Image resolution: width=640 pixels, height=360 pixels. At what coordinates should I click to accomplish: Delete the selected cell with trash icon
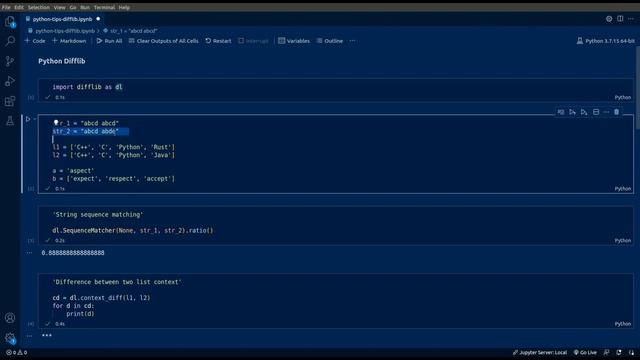pos(616,112)
